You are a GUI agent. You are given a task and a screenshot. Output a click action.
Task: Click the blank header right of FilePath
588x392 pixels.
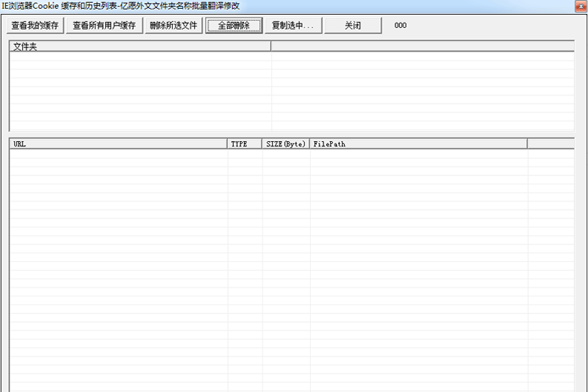(551, 144)
